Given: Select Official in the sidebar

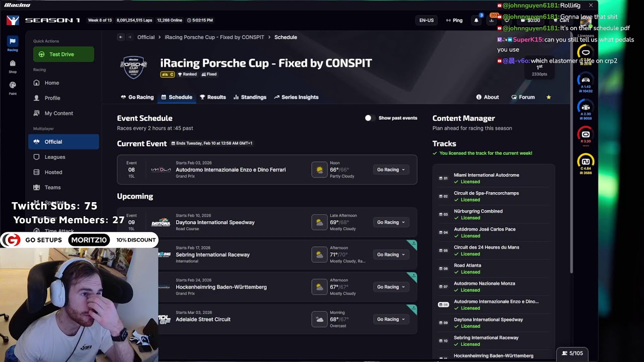Looking at the screenshot, I should click(x=63, y=142).
